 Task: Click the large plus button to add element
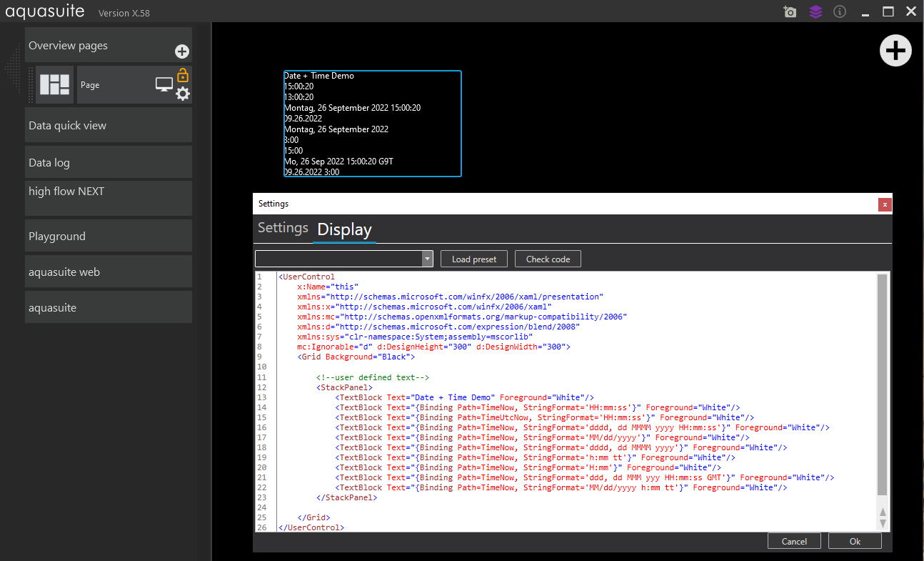coord(895,51)
